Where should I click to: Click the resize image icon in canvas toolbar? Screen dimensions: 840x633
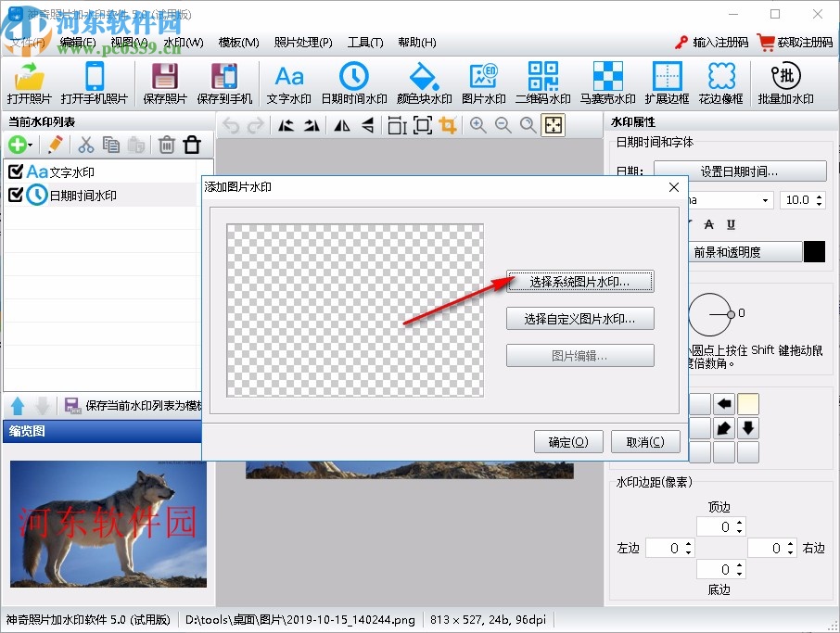click(397, 125)
